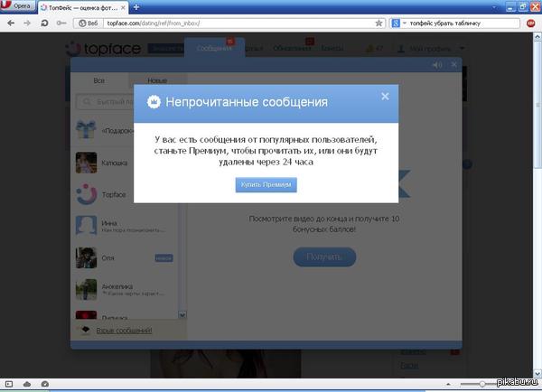The width and height of the screenshot is (542, 392).
Task: Click the Купить Премиум button
Action: click(266, 184)
